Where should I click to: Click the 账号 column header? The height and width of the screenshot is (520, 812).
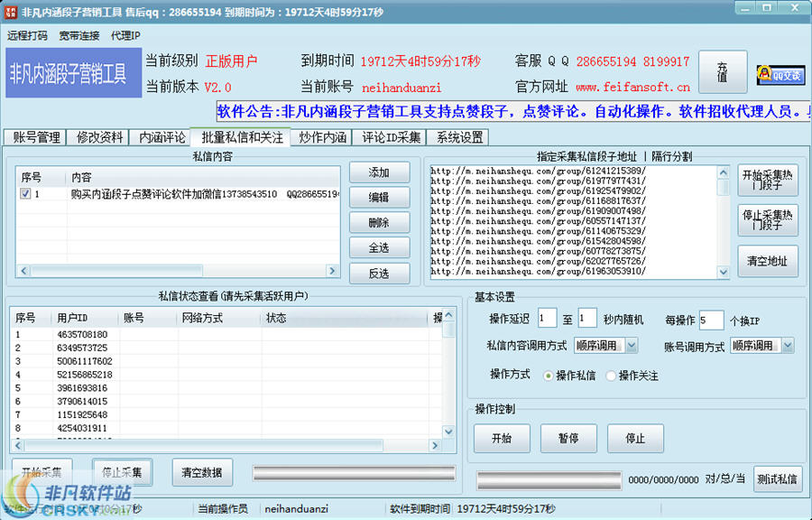pos(148,318)
